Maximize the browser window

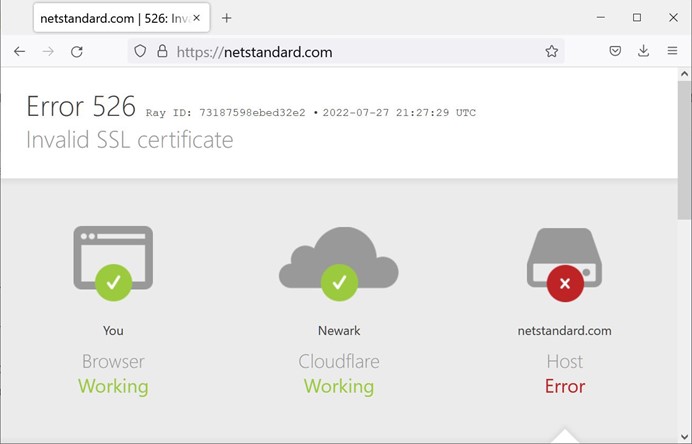[x=636, y=18]
